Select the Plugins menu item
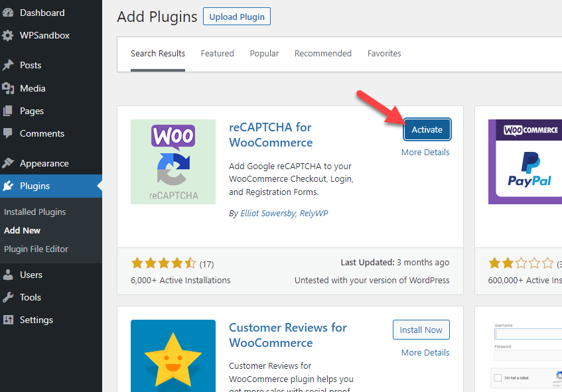 pos(51,186)
